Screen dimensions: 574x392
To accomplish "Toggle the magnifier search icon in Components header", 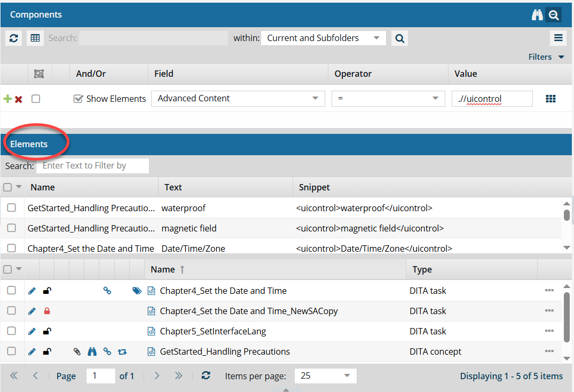I will (x=554, y=15).
